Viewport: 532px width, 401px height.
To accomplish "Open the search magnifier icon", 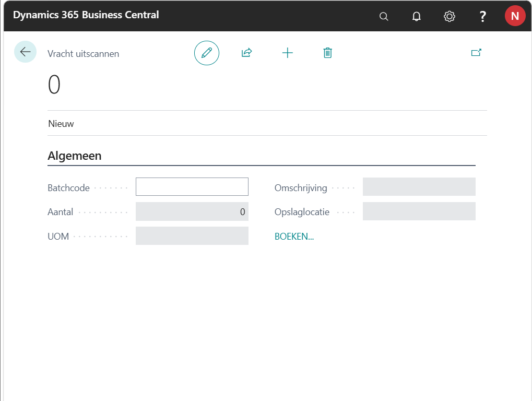I will [384, 16].
